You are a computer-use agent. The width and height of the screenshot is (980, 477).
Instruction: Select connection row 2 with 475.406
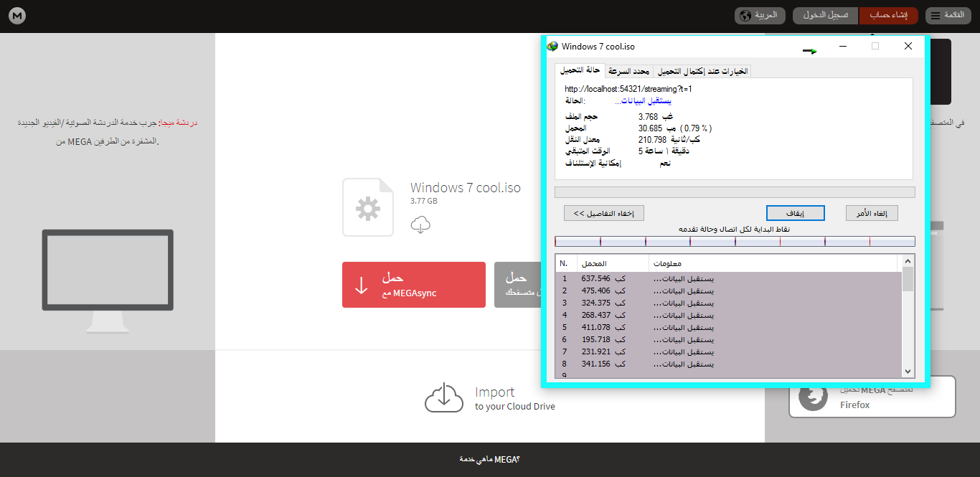[728, 291]
